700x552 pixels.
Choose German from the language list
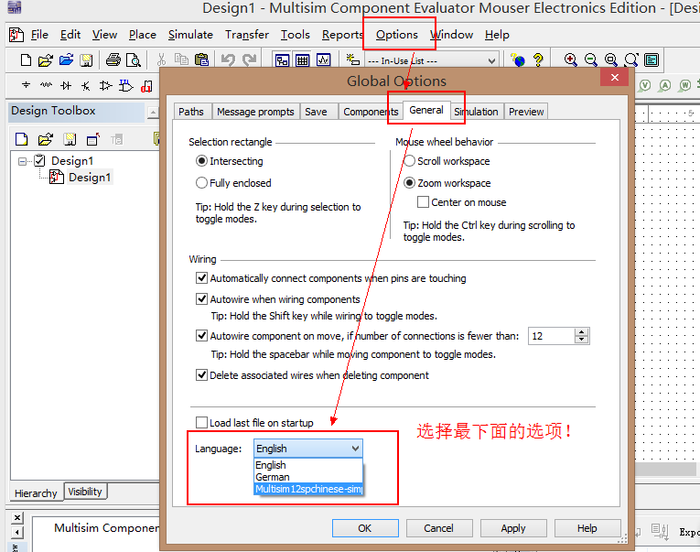tap(308, 477)
